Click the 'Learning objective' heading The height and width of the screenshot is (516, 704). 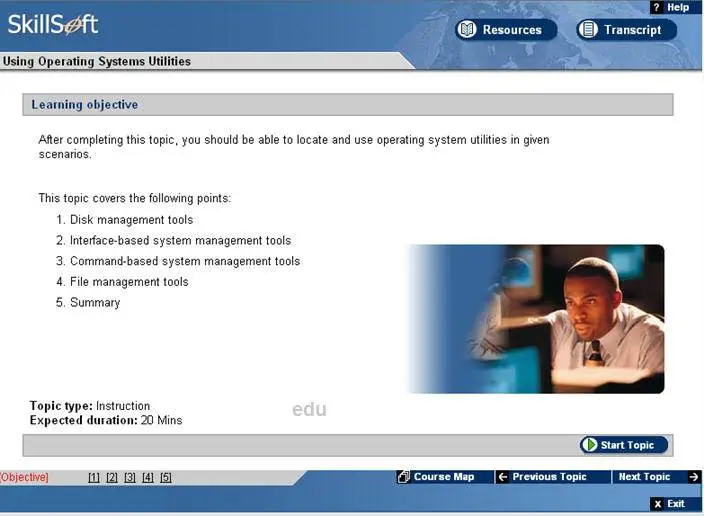(84, 104)
